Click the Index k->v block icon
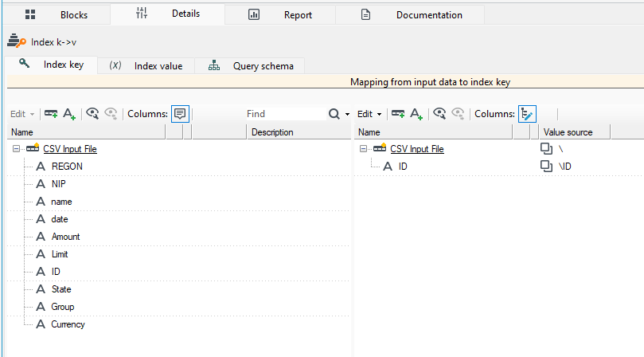The height and width of the screenshot is (357, 644). (17, 41)
